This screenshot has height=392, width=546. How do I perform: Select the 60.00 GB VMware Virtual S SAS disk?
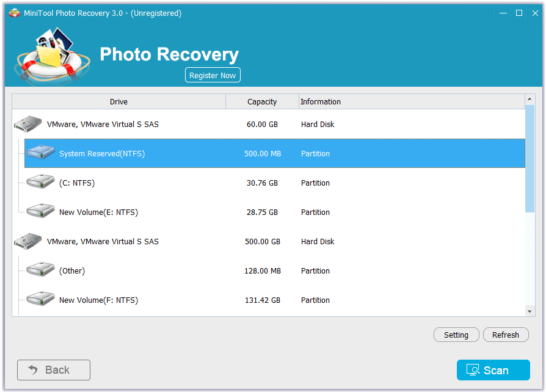pyautogui.click(x=269, y=125)
